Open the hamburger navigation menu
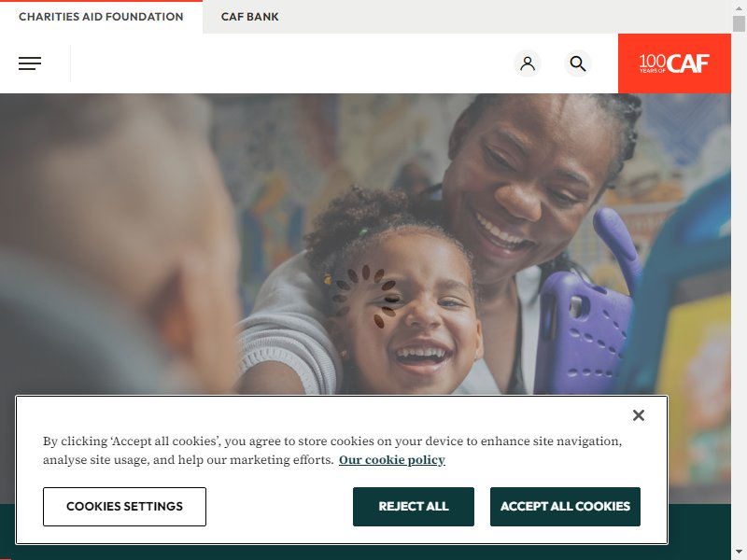The image size is (747, 560). pos(30,63)
